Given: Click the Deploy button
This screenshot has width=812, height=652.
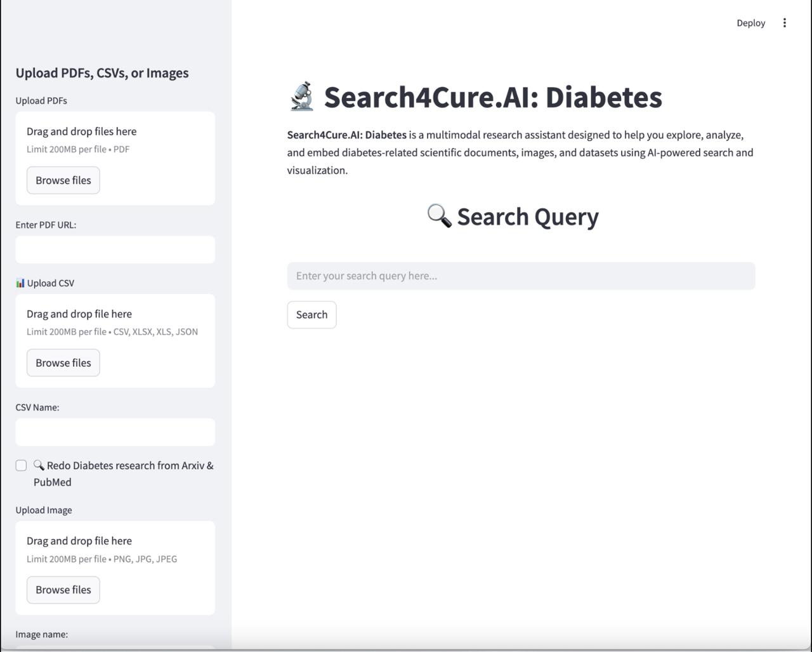Looking at the screenshot, I should (x=750, y=23).
